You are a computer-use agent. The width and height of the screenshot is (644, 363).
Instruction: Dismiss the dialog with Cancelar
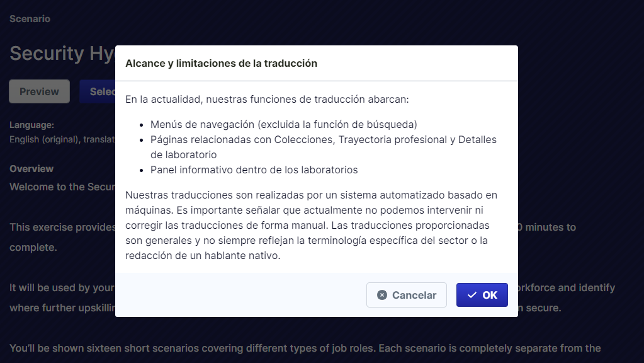407,295
